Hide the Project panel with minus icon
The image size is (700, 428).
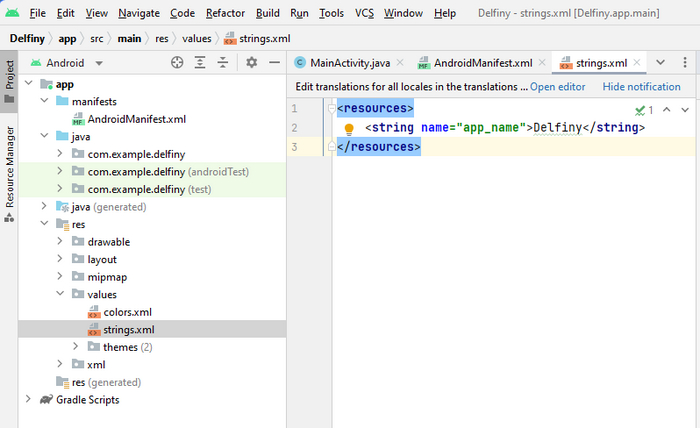pos(273,62)
